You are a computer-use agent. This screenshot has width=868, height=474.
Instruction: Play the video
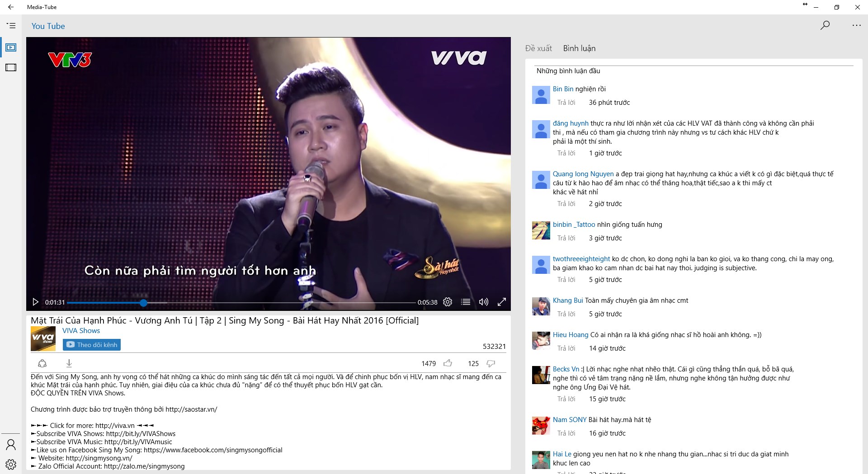[35, 302]
